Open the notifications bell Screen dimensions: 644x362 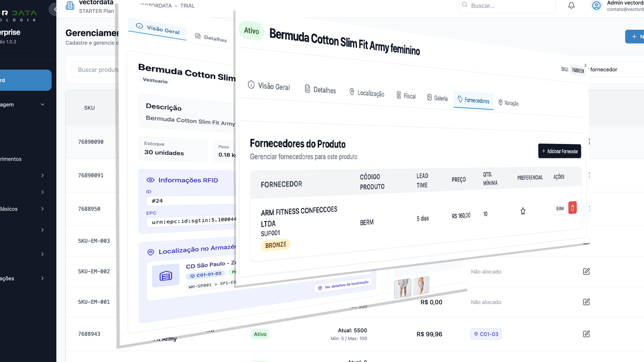pos(571,6)
